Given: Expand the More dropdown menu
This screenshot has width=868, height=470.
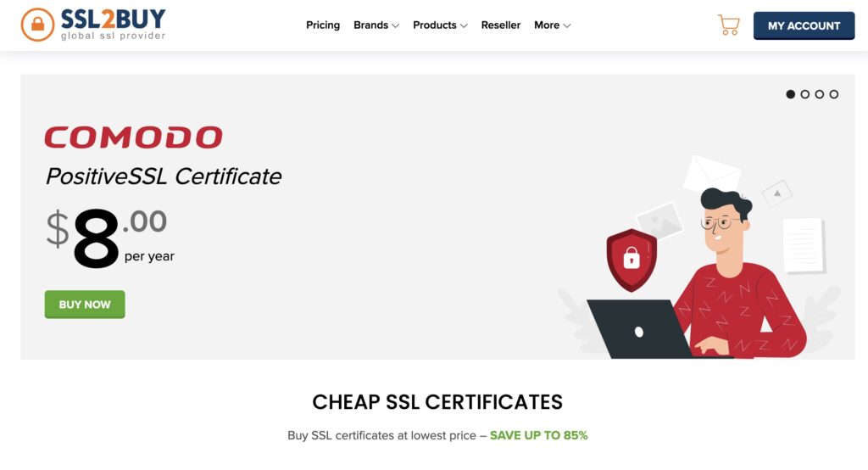Looking at the screenshot, I should coord(553,25).
